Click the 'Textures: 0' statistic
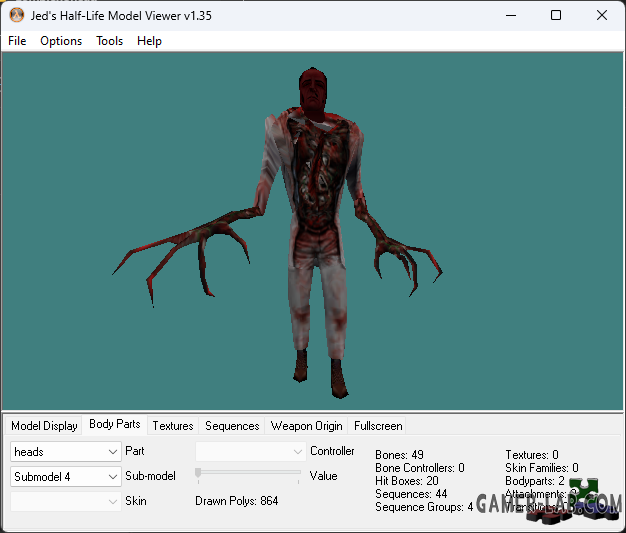 532,455
